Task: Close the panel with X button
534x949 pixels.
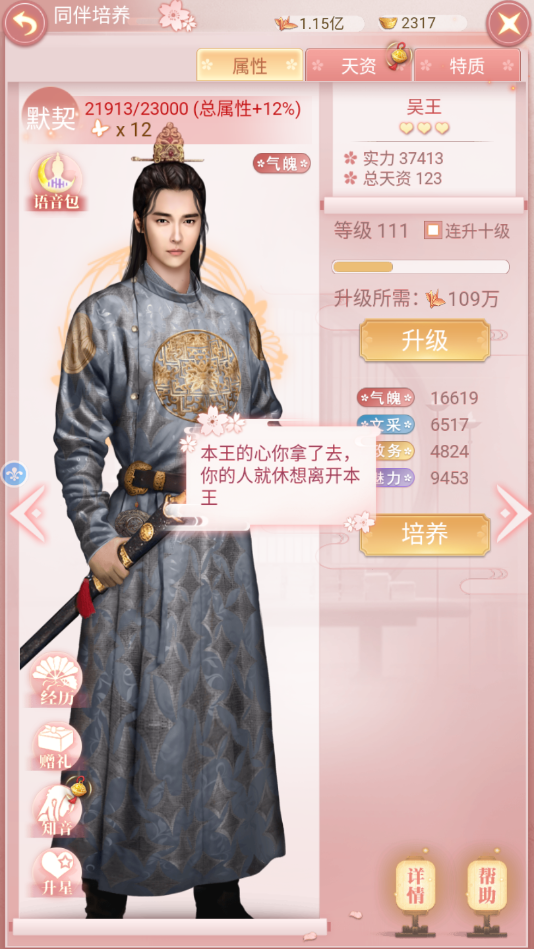Action: tap(509, 24)
